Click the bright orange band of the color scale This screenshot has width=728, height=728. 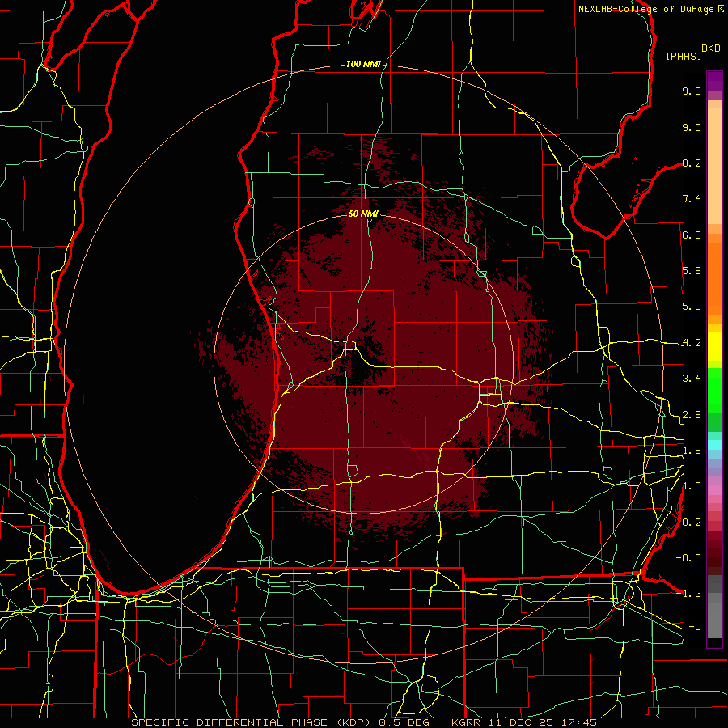[x=714, y=278]
